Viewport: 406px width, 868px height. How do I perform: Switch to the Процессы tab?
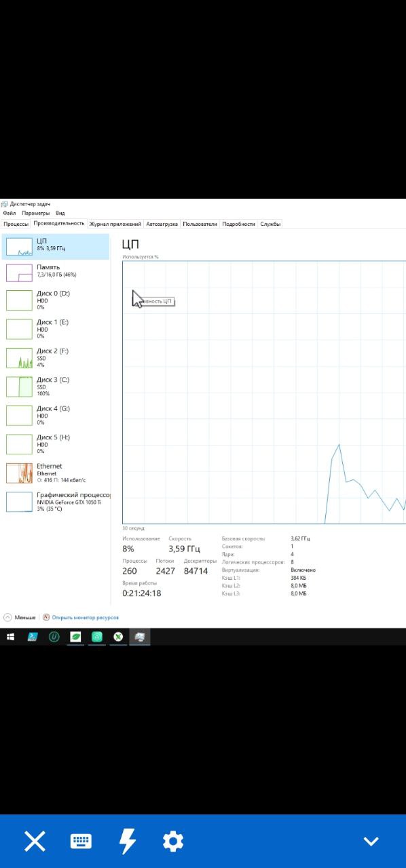click(16, 224)
